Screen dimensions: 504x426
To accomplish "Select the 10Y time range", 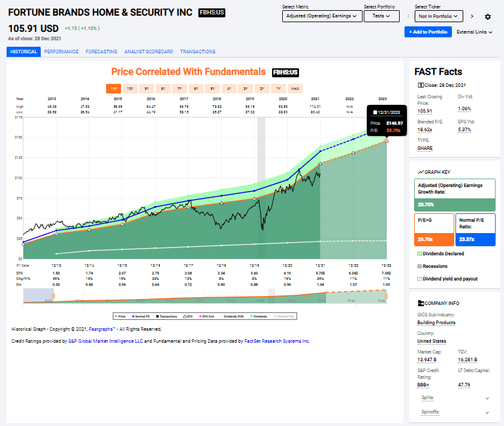I will pos(130,89).
